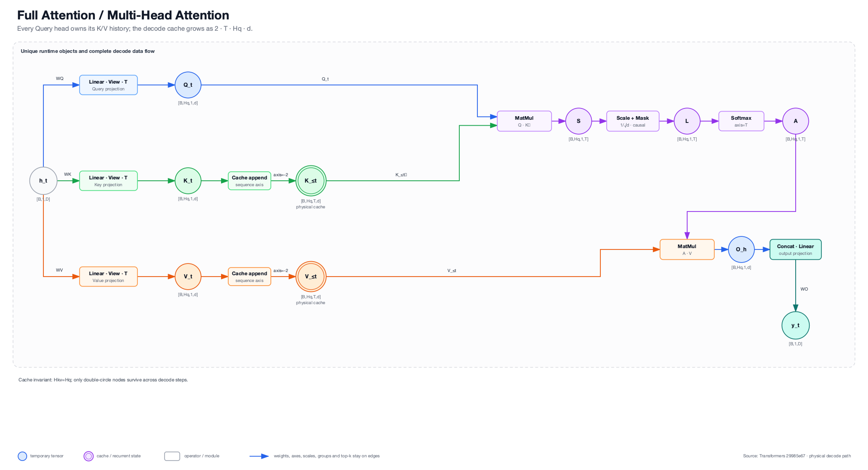Click the purple L logits node
This screenshot has height=470, width=868.
[x=687, y=121]
